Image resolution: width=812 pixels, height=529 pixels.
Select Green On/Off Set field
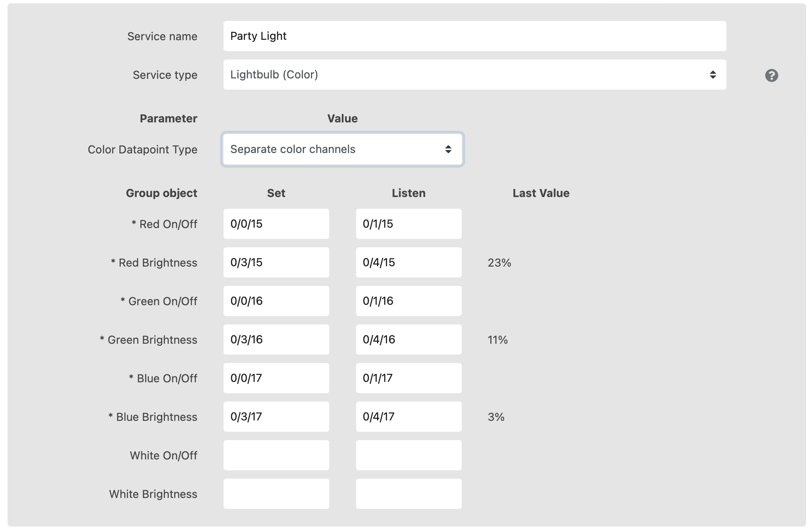[x=276, y=301]
